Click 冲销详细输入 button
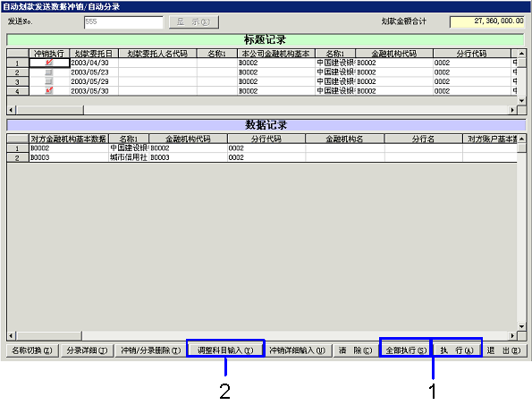The image size is (532, 405). coord(297,350)
